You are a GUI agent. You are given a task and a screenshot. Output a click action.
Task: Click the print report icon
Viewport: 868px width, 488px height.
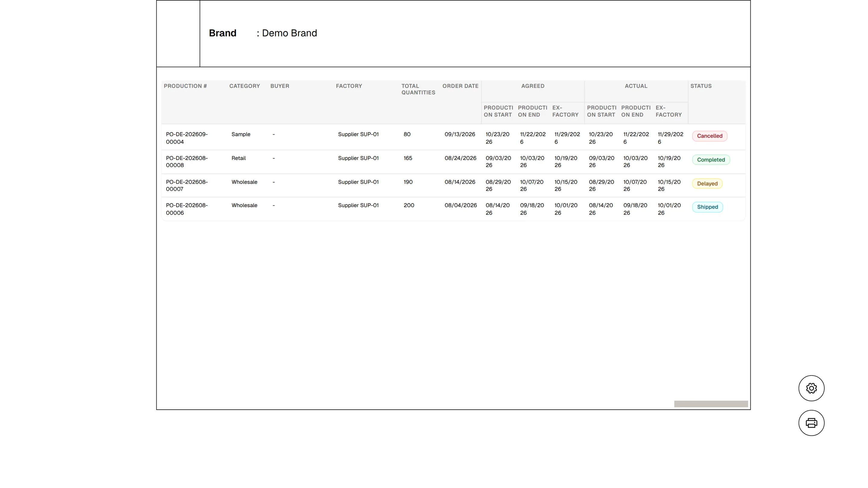[x=811, y=423]
